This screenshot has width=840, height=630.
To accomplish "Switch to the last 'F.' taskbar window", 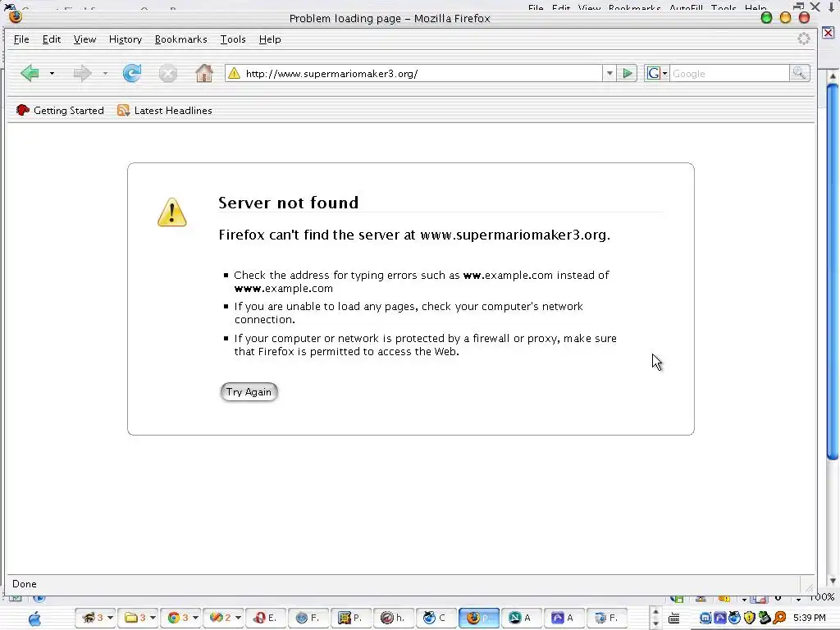I will [x=606, y=618].
